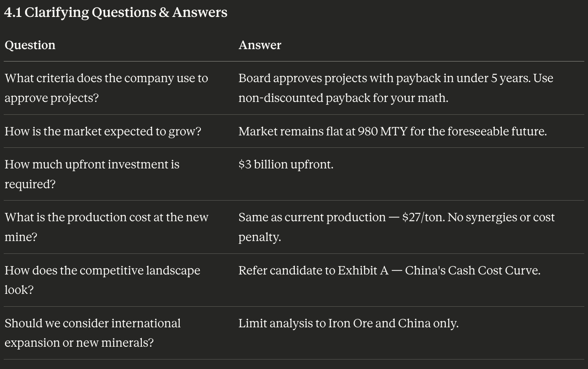Screen dimensions: 588x369
Task: Click the project approval criteria question
Action: 106,88
